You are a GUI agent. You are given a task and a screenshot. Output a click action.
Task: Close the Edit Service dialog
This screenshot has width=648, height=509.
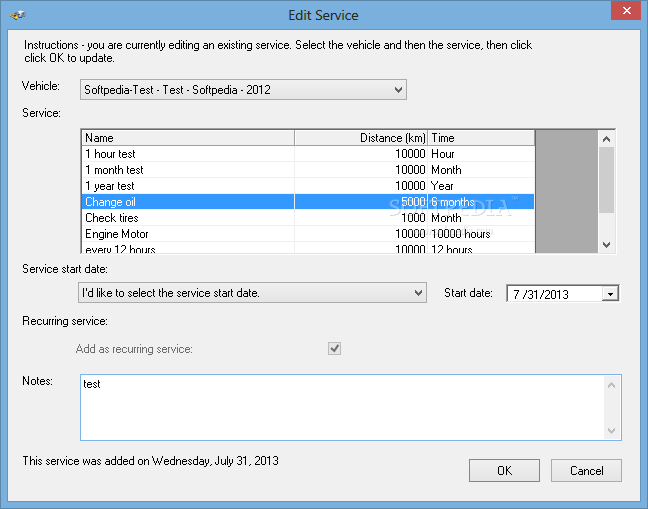coord(626,10)
